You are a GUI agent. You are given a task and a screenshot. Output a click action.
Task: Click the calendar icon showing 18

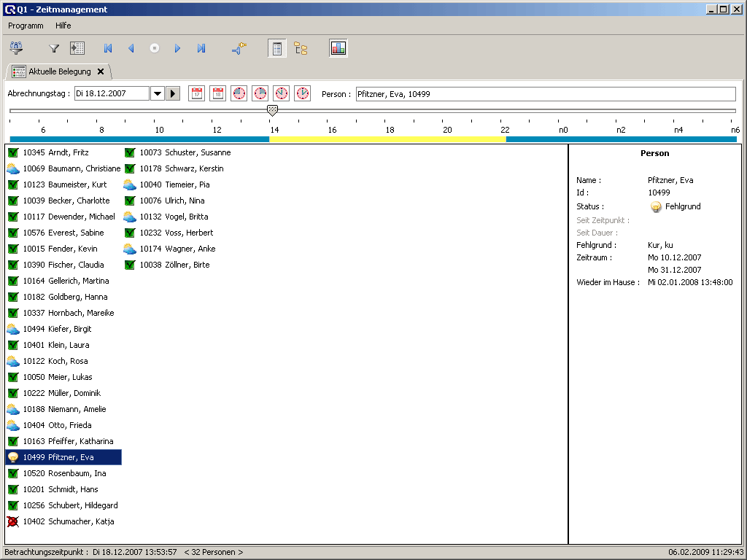pos(217,93)
